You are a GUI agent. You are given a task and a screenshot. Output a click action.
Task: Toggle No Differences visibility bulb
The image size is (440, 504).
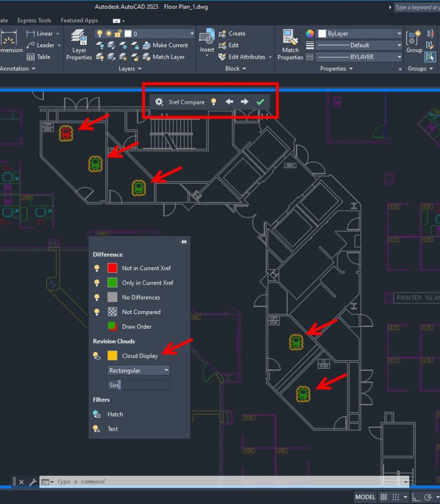tap(97, 297)
